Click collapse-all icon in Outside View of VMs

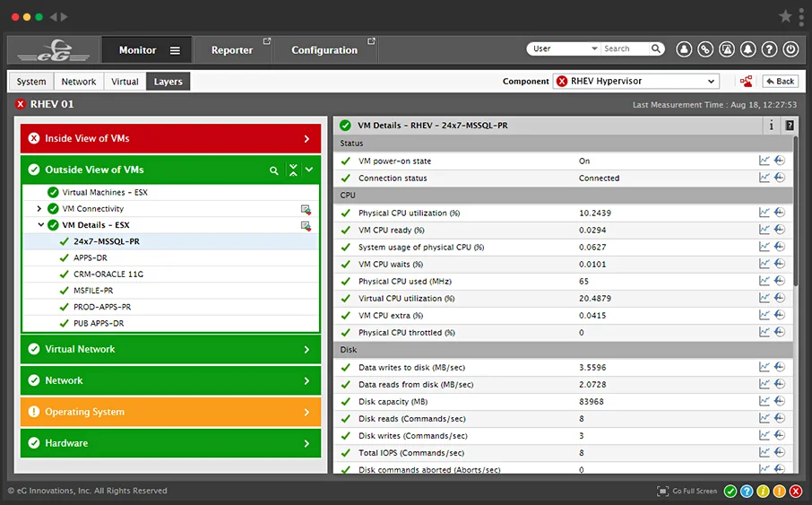pyautogui.click(x=293, y=170)
